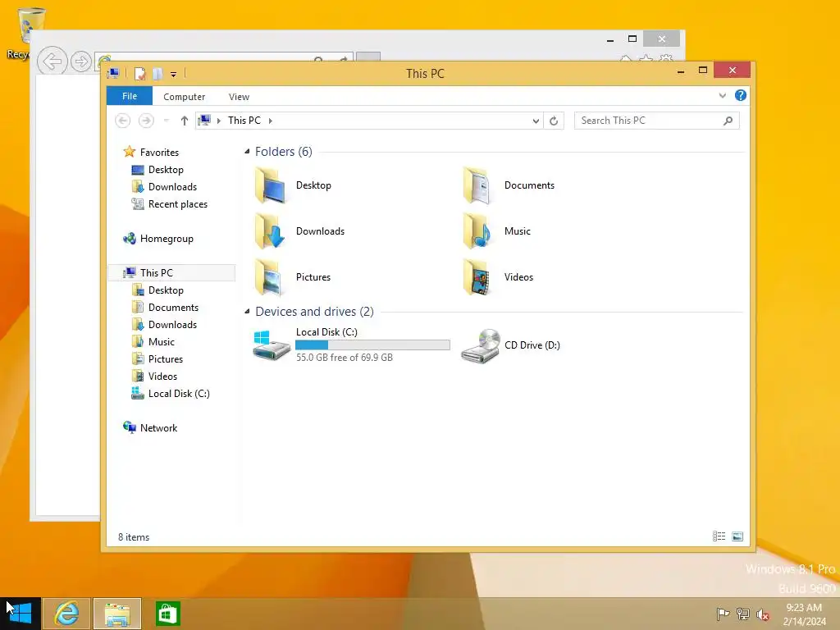Image resolution: width=840 pixels, height=630 pixels.
Task: Expand the ribbon with the chevron
Action: pyautogui.click(x=722, y=96)
